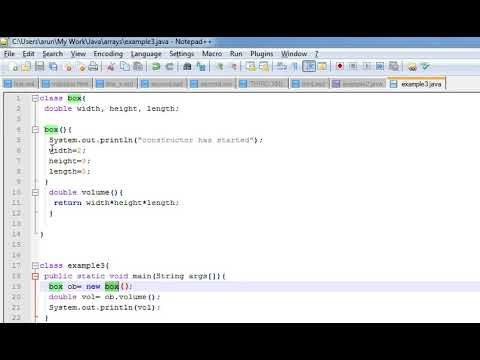Open the User Defined Language dialog icon
Viewport: 480px width, 360px height.
point(322,67)
